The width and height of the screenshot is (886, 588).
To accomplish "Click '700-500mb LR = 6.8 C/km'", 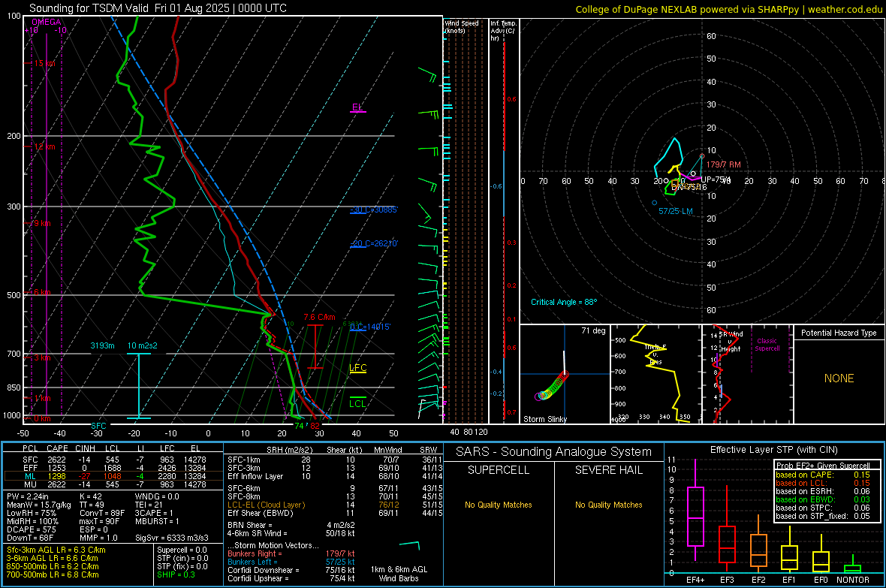I will [53, 574].
